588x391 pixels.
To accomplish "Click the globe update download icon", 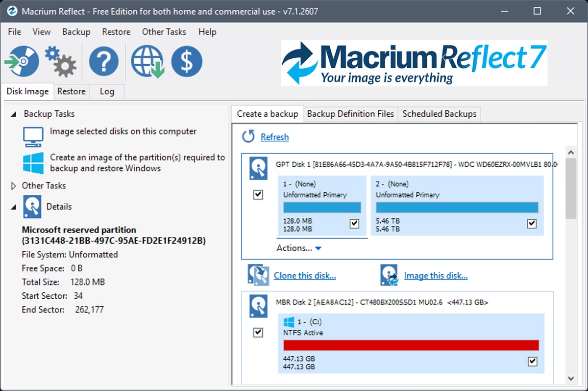I will click(147, 62).
